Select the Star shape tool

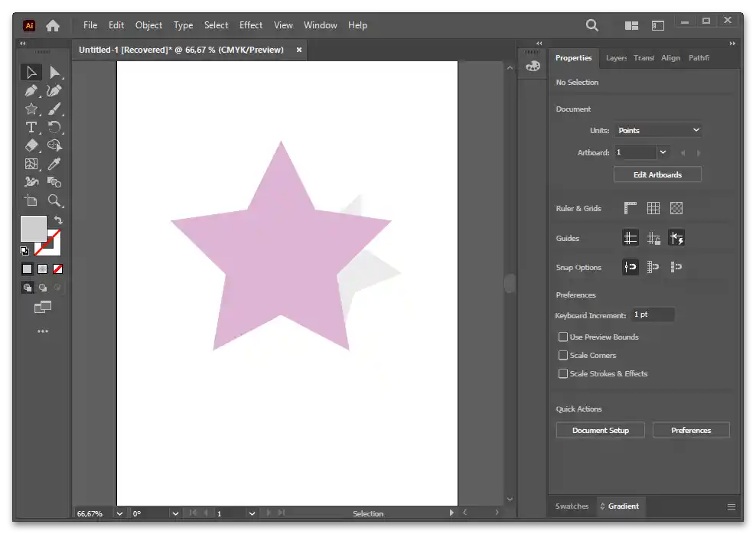click(31, 109)
